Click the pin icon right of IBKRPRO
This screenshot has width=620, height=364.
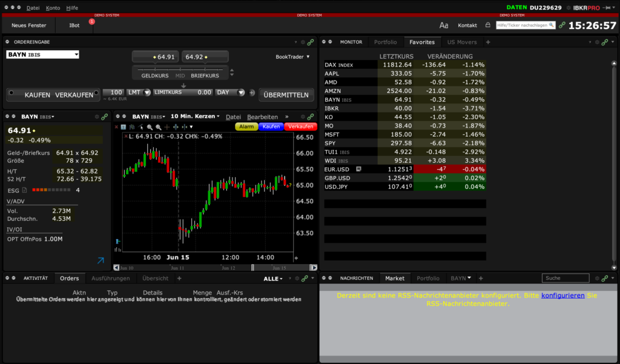[x=606, y=7]
